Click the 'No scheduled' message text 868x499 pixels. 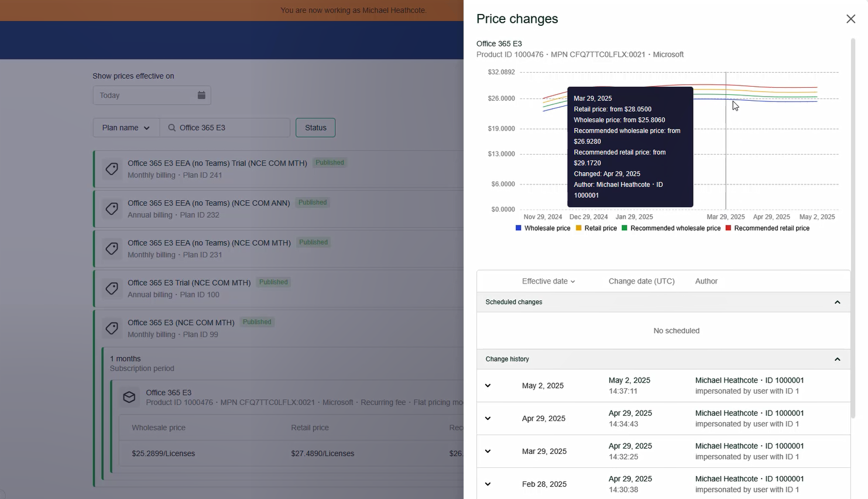tap(676, 331)
